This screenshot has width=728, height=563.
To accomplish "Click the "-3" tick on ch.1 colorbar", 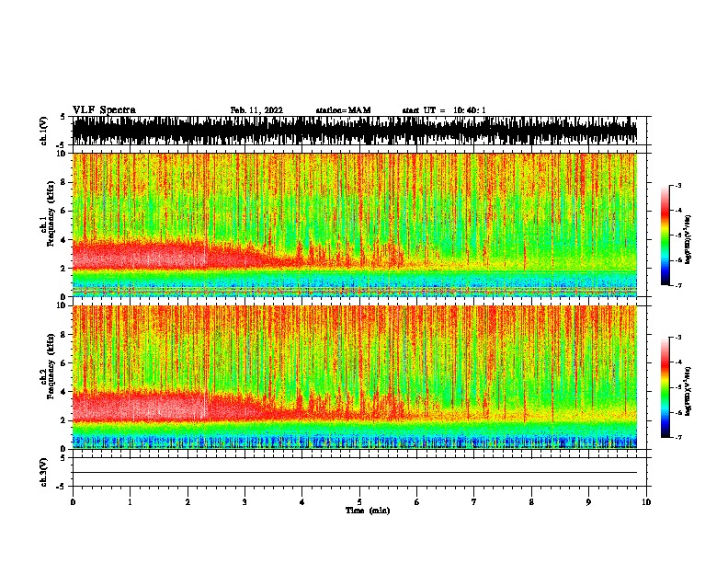I will tap(678, 185).
